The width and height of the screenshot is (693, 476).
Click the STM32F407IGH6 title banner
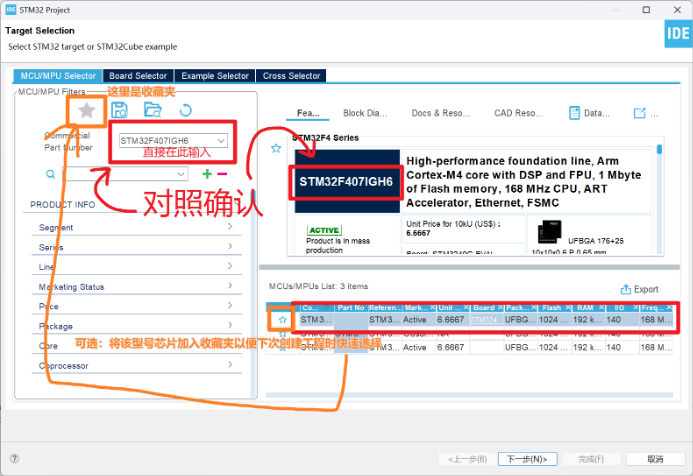(x=346, y=182)
